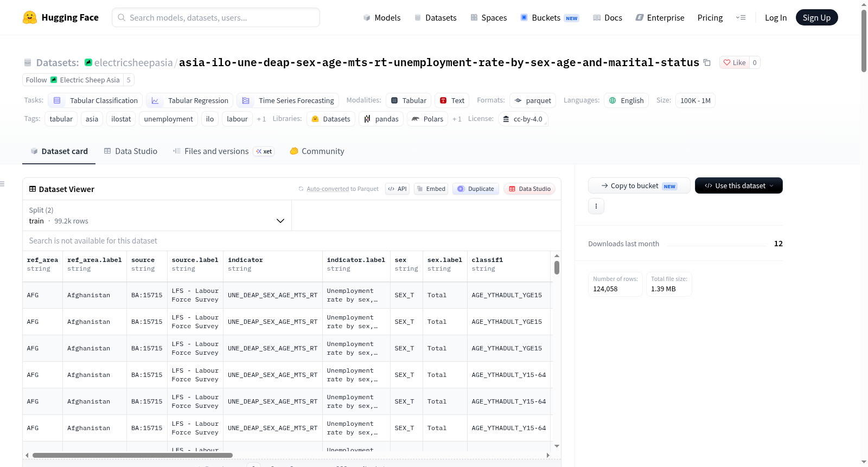
Task: Expand the +1 more tags after labour
Action: click(x=261, y=119)
